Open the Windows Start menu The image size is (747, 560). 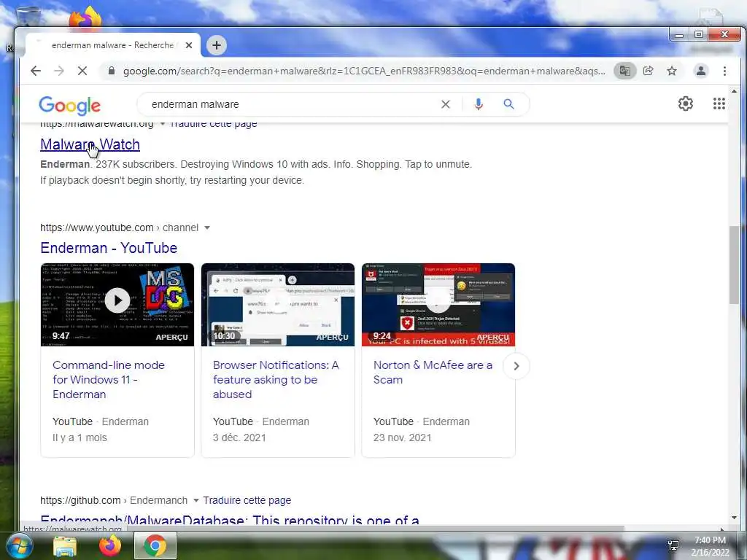pyautogui.click(x=18, y=545)
